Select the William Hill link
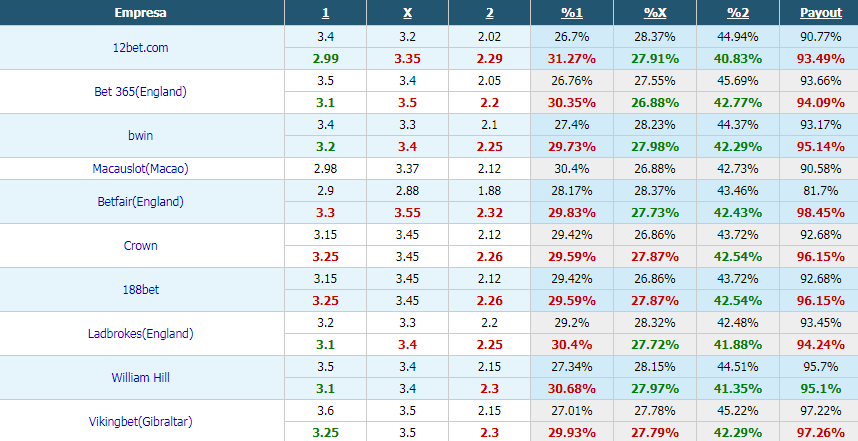858x441 pixels. click(141, 378)
